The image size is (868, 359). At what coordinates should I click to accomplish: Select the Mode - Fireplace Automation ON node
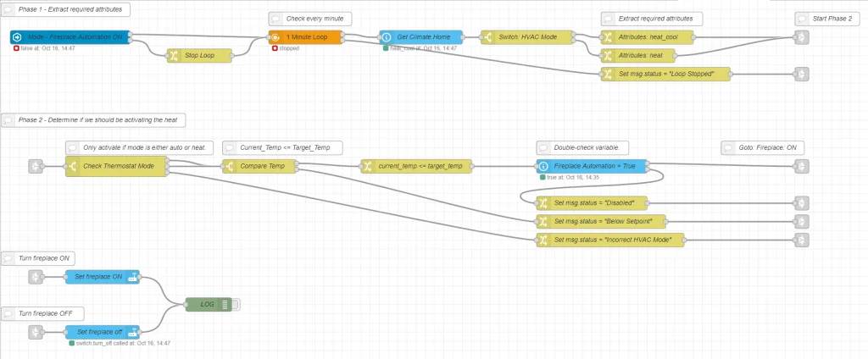point(70,37)
